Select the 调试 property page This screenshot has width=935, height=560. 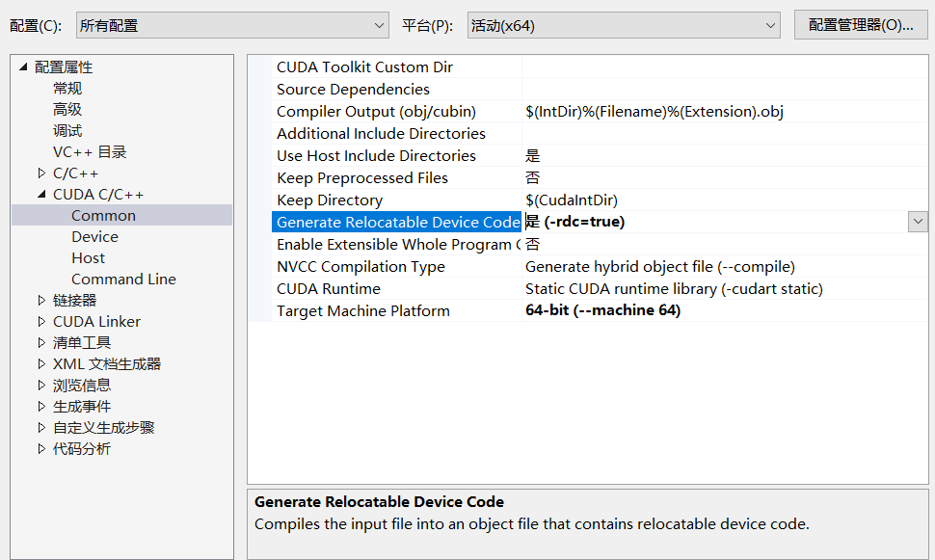pos(67,131)
